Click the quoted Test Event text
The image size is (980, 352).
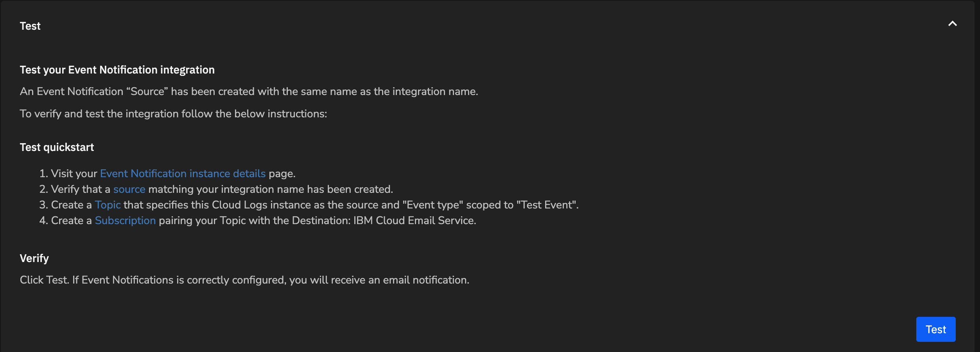tap(547, 205)
